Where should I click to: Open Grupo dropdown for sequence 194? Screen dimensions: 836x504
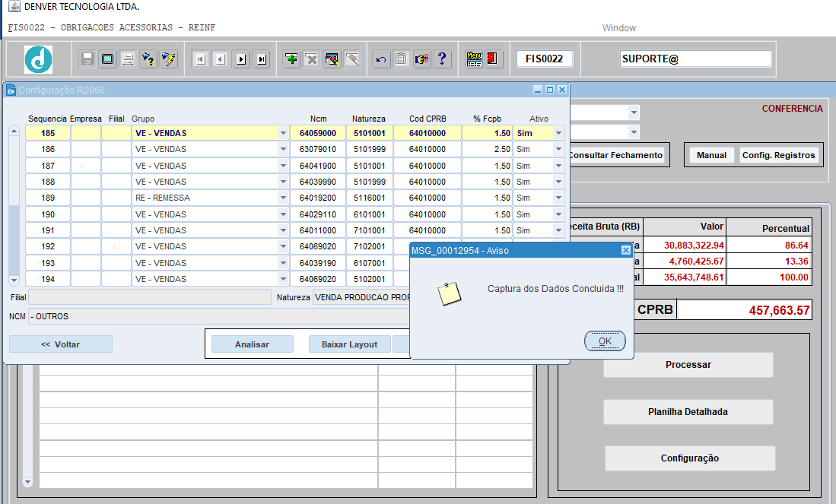pyautogui.click(x=283, y=279)
